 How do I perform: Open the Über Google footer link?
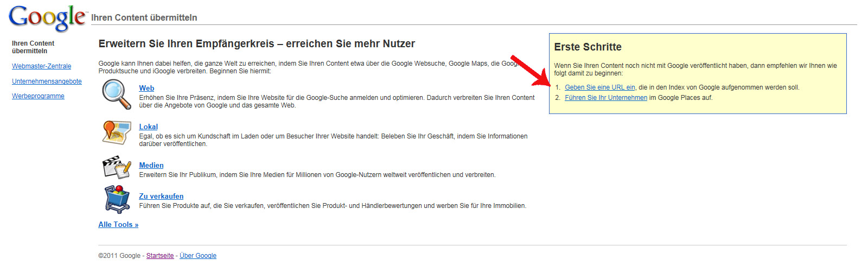[198, 256]
